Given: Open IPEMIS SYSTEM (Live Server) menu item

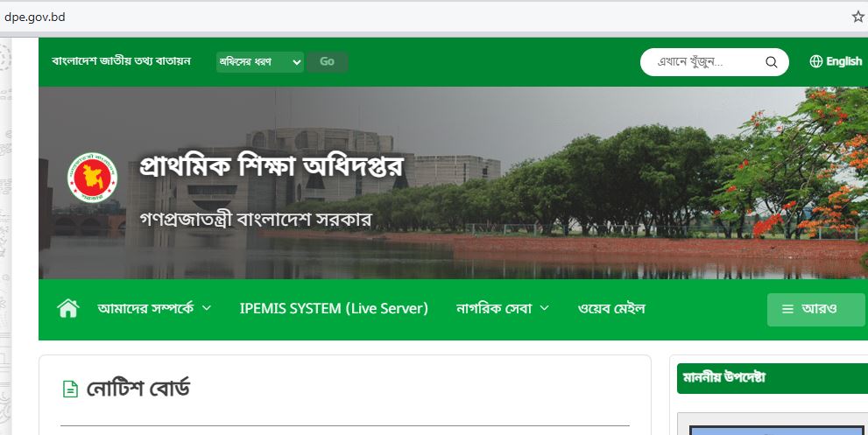Looking at the screenshot, I should pyautogui.click(x=334, y=308).
